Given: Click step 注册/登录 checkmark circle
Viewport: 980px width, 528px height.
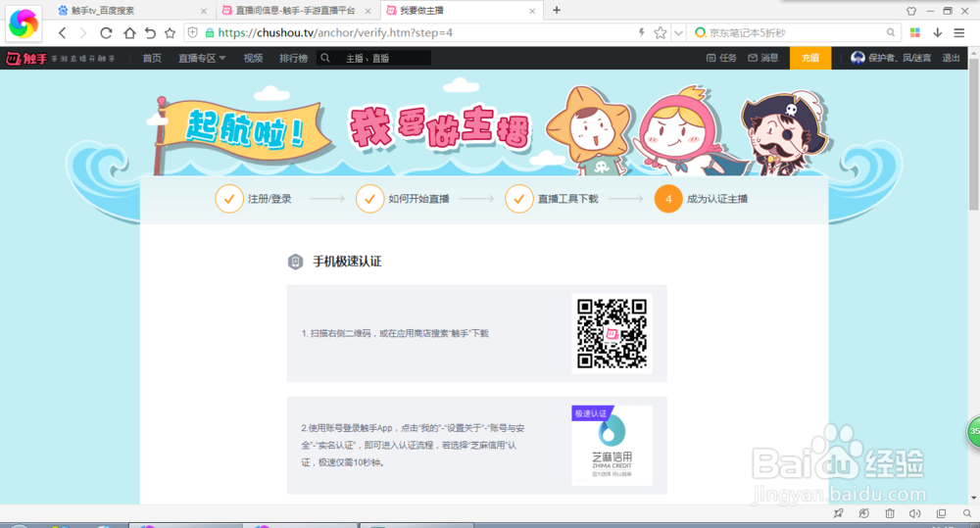Looking at the screenshot, I should click(229, 199).
